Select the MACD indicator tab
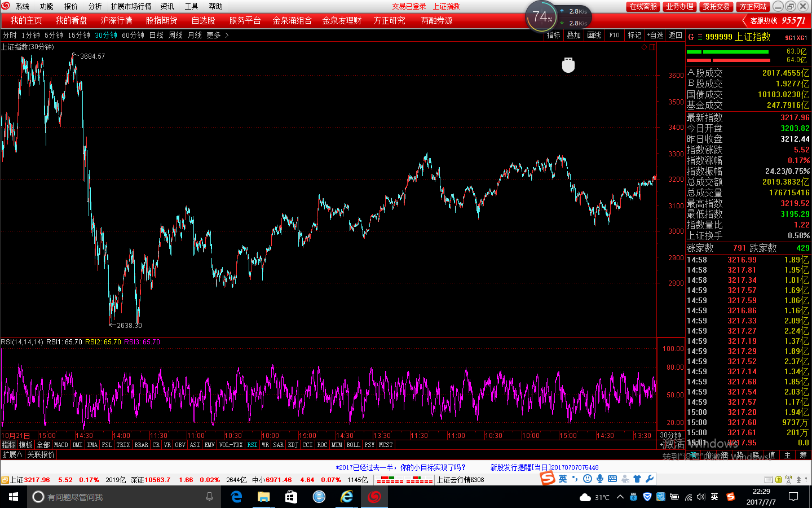The width and height of the screenshot is (812, 508). (61, 445)
